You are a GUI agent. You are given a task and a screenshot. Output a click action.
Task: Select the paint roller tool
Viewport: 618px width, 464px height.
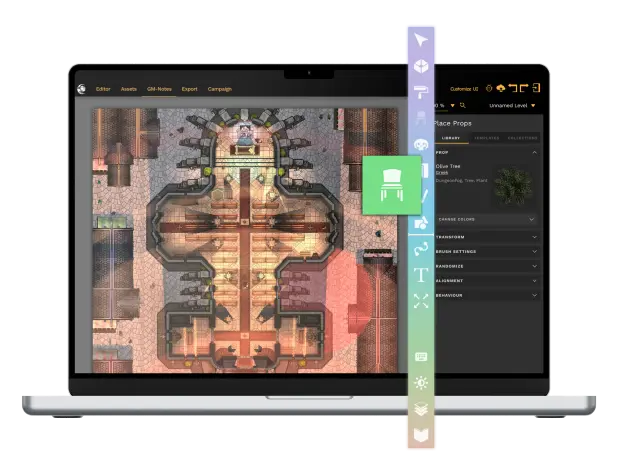click(x=421, y=92)
